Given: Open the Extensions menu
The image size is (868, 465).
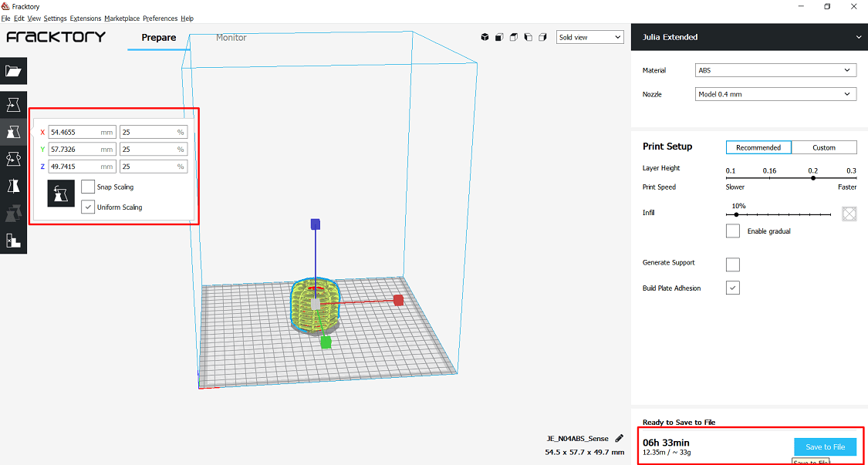Looking at the screenshot, I should (x=86, y=19).
